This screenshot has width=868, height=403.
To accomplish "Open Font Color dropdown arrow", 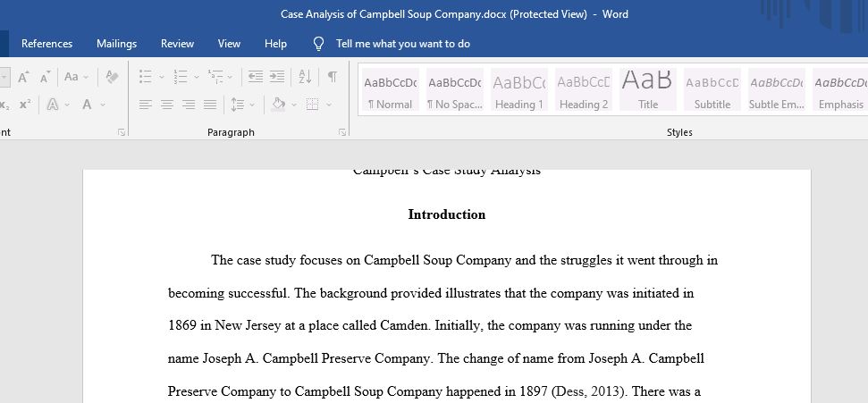I will coord(103,105).
